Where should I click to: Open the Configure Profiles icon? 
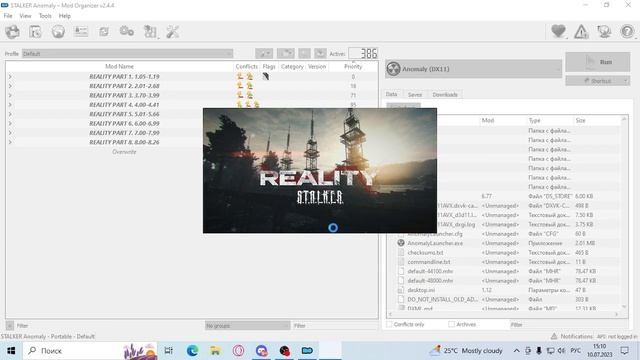(x=81, y=31)
